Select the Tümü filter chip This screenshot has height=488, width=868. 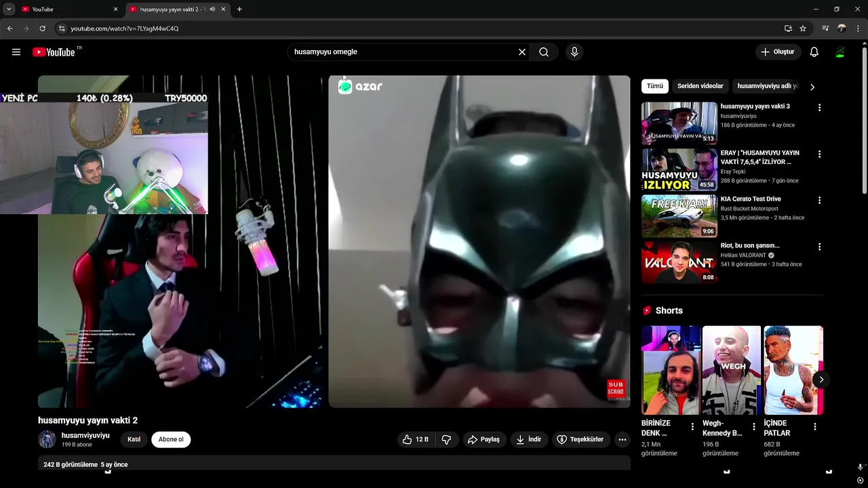tap(655, 86)
